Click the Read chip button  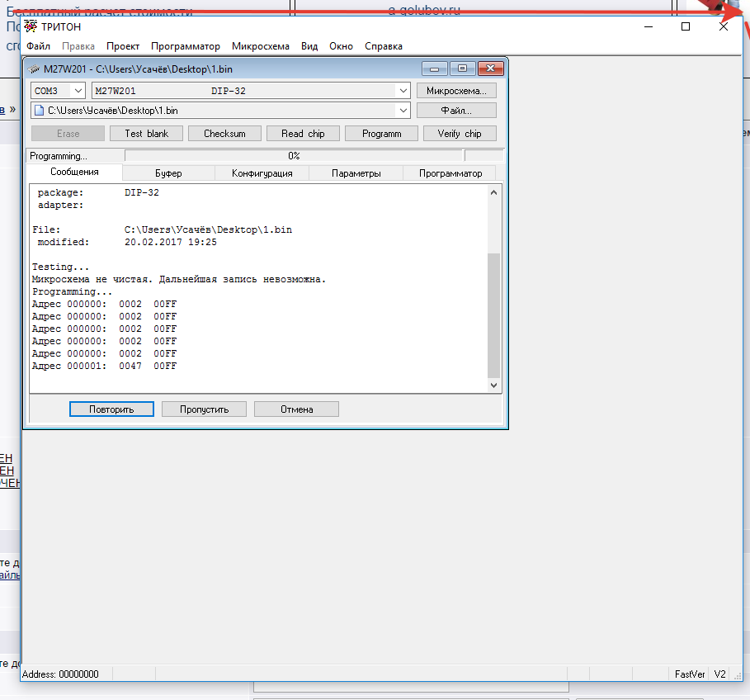(303, 134)
